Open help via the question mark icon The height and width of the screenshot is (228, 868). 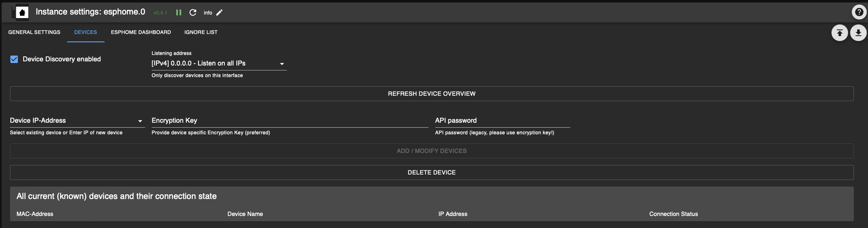[x=858, y=12]
